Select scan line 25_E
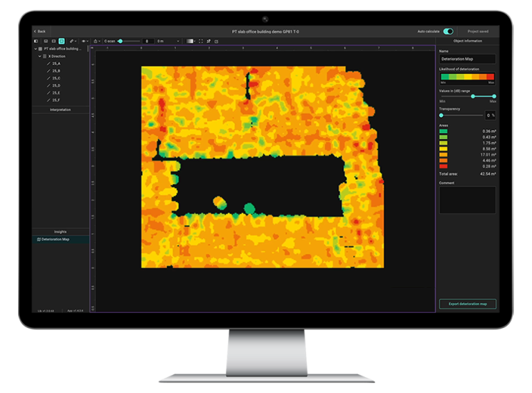 (x=56, y=93)
